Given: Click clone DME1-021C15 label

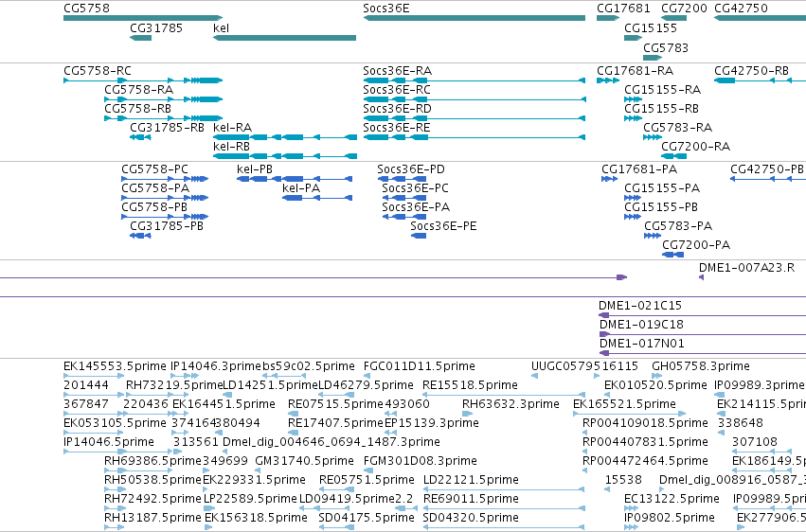Looking at the screenshot, I should pyautogui.click(x=640, y=306).
